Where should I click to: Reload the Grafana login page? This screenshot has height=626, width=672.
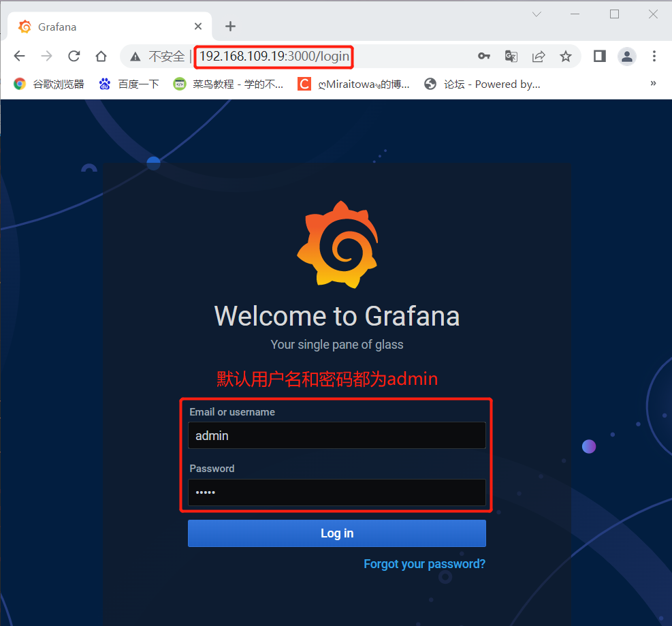click(74, 56)
